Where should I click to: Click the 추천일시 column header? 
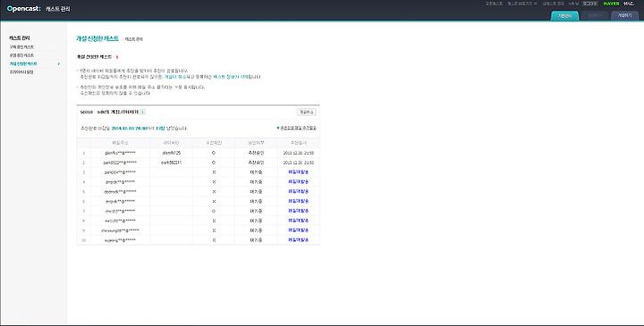click(x=299, y=143)
